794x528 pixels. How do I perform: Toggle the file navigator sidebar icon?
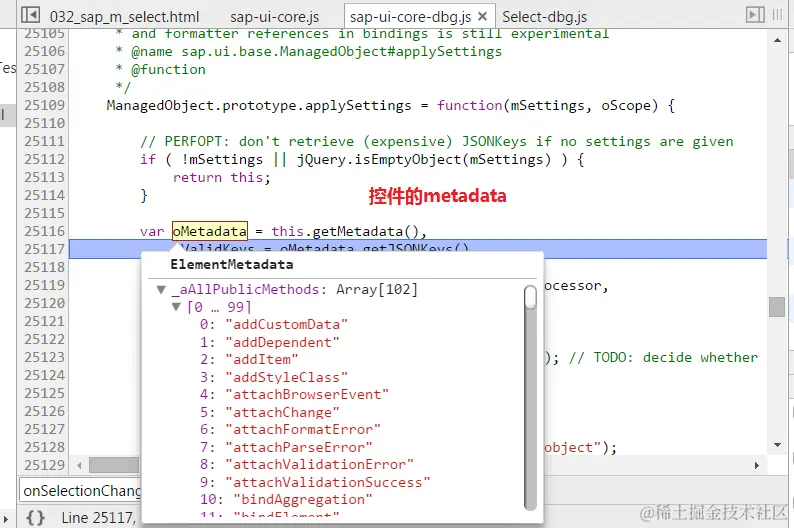[30, 15]
